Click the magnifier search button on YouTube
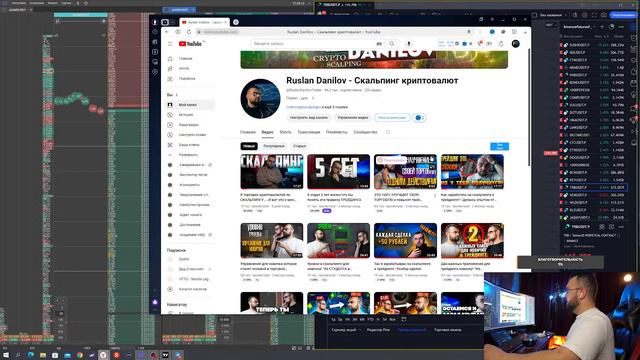Screen dimensions: 640x360 tap(392, 44)
